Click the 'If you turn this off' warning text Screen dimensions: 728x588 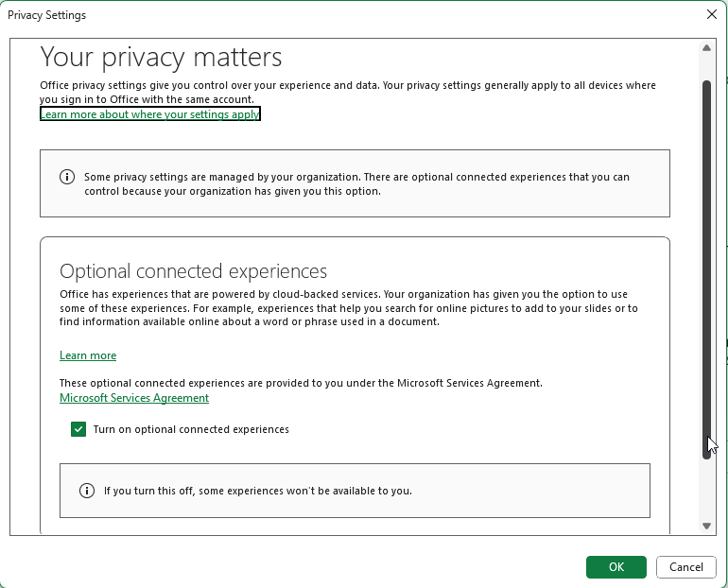[257, 491]
